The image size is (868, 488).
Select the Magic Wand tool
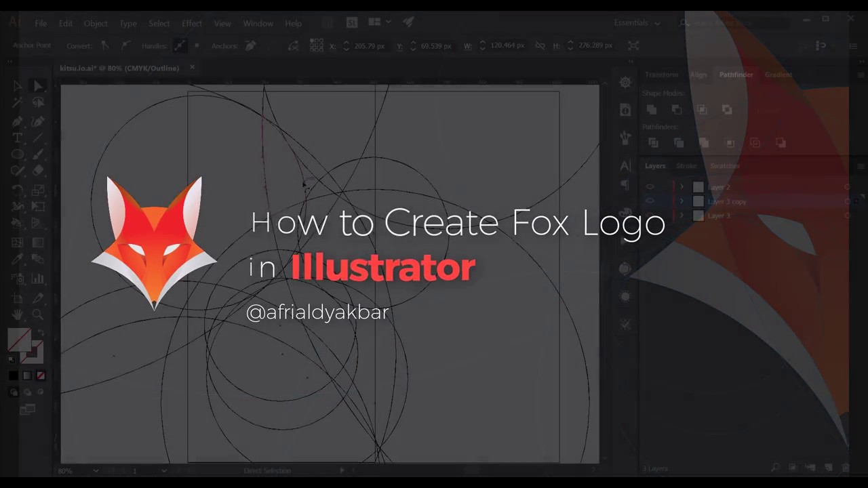pyautogui.click(x=17, y=103)
